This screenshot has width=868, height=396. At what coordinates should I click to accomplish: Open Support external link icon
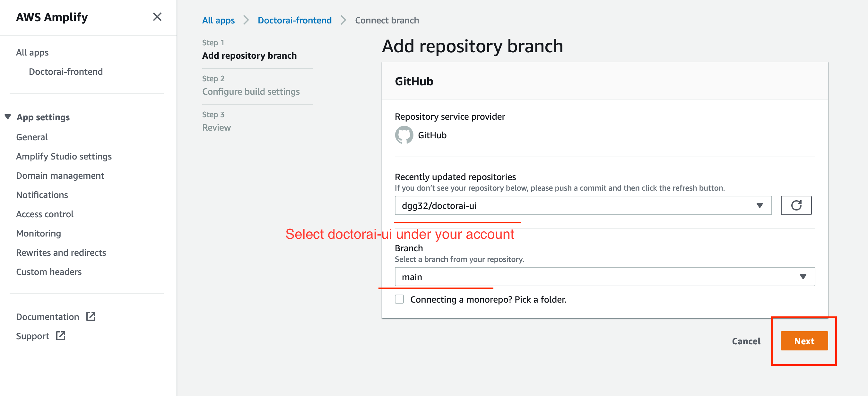coord(61,336)
